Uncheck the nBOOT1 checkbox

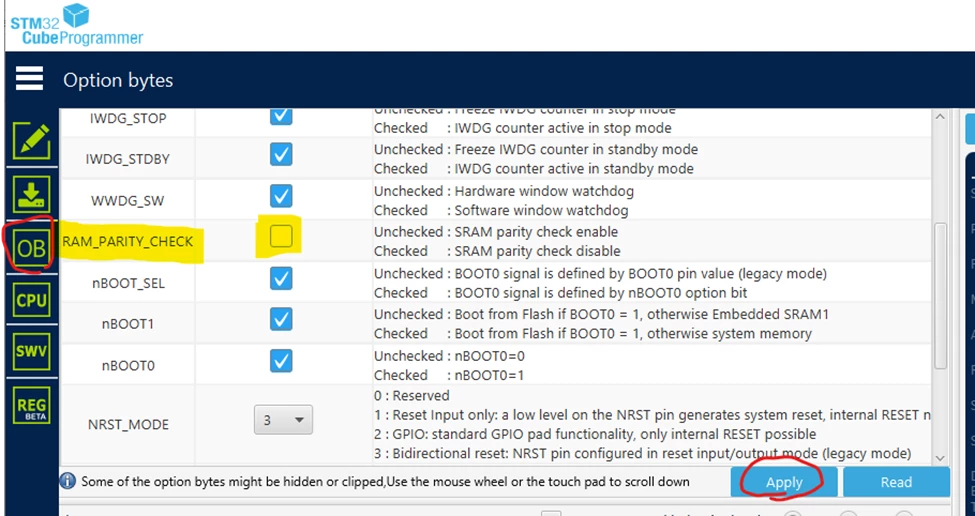281,320
